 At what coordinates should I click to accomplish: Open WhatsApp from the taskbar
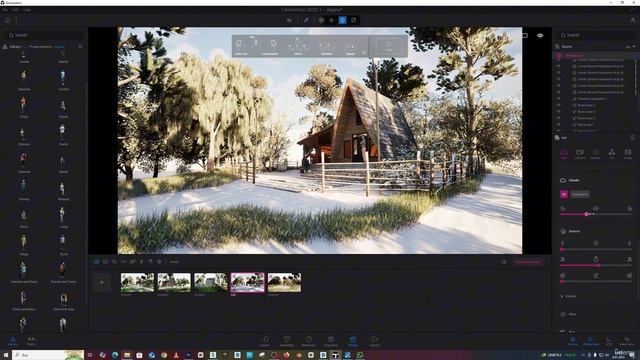point(360,355)
